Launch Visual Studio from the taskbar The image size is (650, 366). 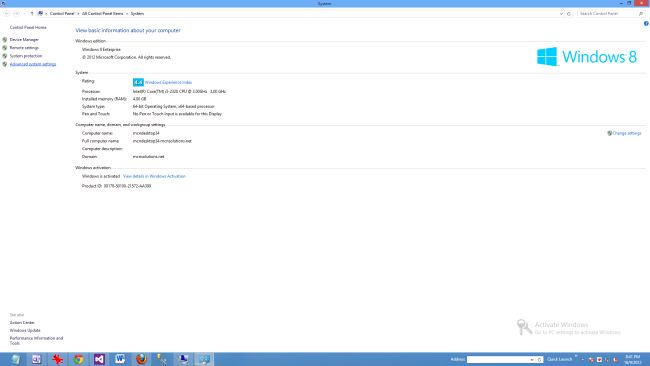tap(99, 359)
